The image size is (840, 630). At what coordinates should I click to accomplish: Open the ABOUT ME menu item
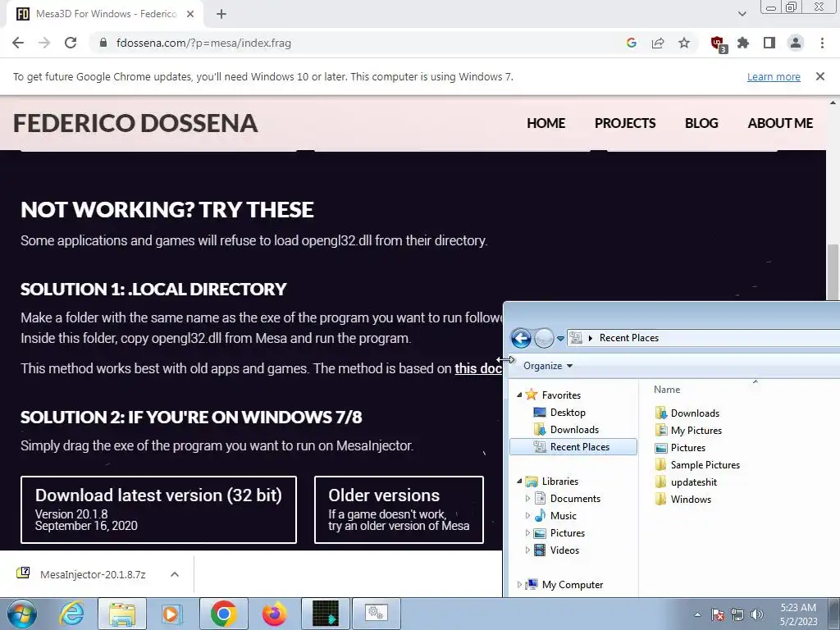tap(780, 123)
